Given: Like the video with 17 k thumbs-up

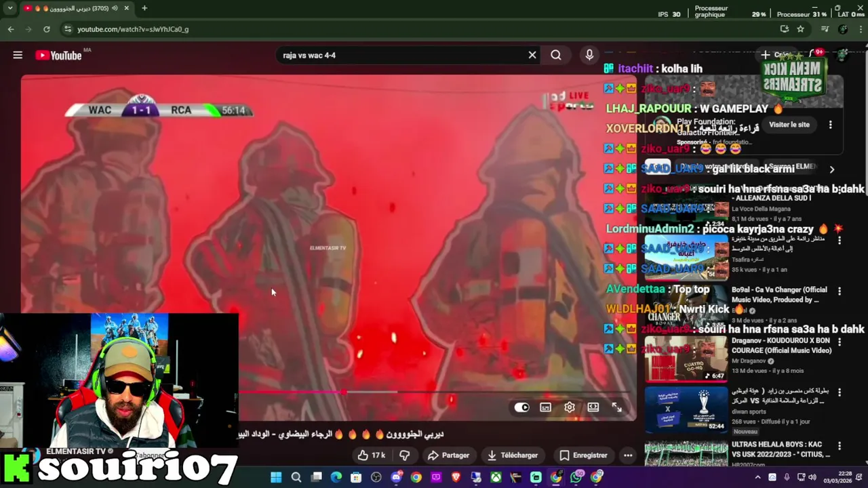Looking at the screenshot, I should pyautogui.click(x=372, y=455).
